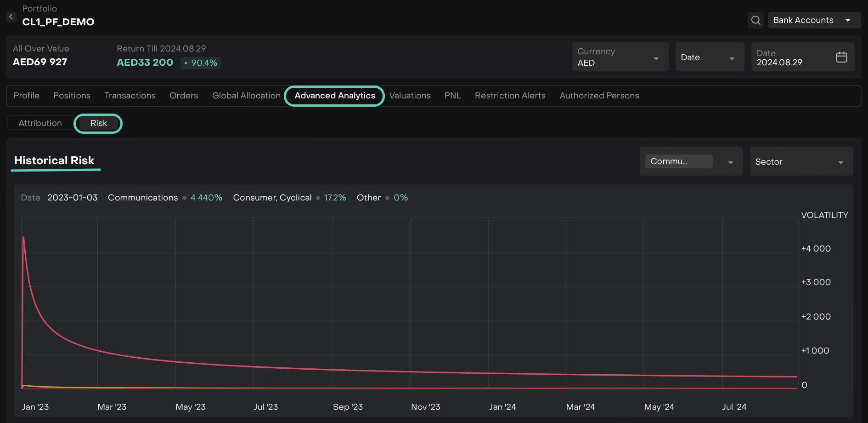Toggle the Consumer, Cyclical legend series
This screenshot has height=423, width=868.
[272, 198]
